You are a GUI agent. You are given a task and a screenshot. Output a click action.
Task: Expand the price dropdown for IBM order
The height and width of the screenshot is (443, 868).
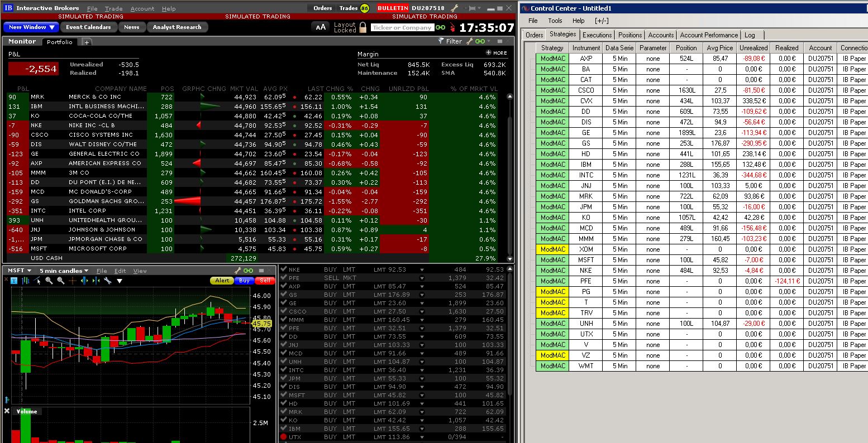point(422,429)
